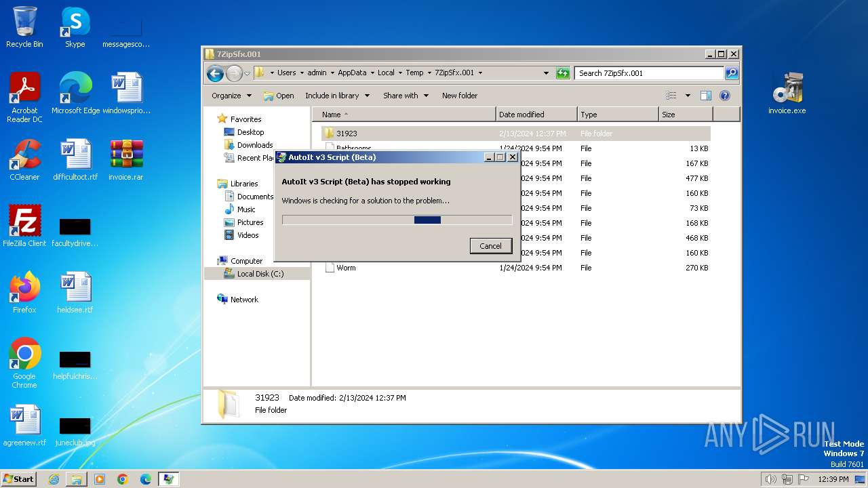Open recent pages dropdown arrow
Screen dimensions: 868x488
247,73
